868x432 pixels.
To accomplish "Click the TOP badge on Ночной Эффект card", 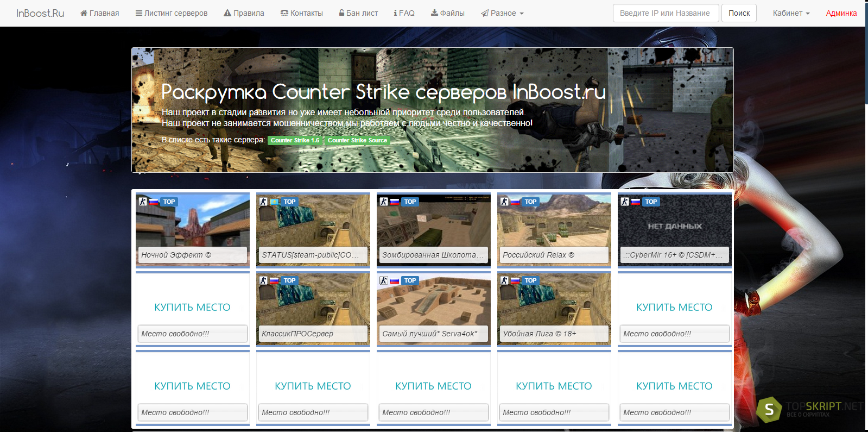I will point(169,202).
